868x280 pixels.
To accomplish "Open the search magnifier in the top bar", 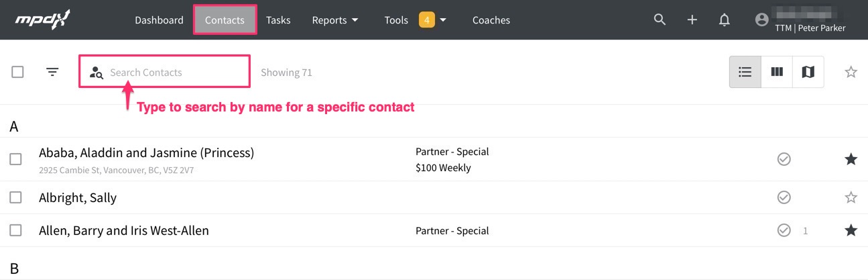I will (660, 19).
